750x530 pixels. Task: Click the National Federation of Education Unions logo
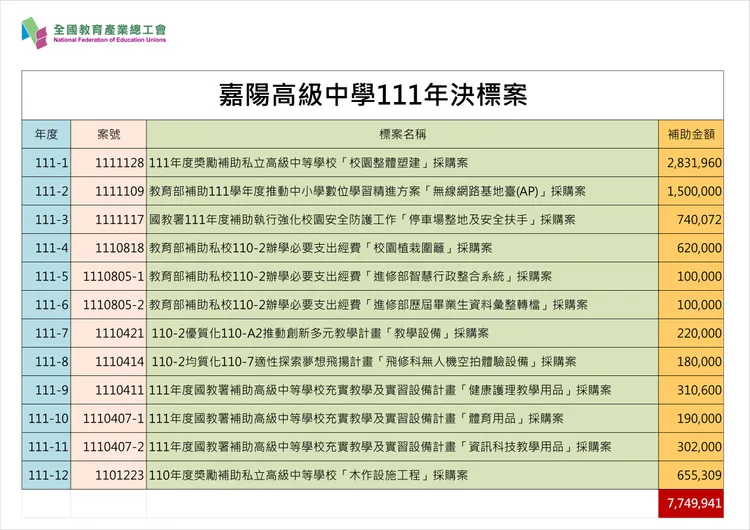point(94,33)
